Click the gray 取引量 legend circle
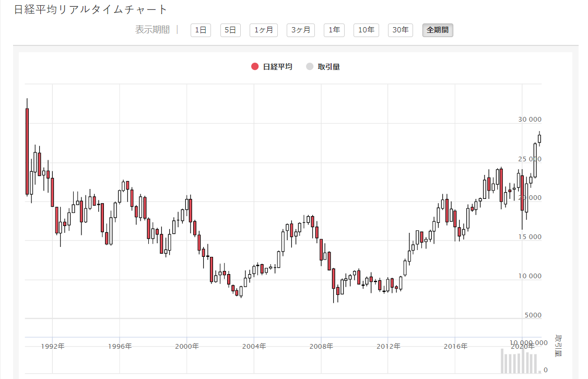This screenshot has width=588, height=379. [310, 66]
